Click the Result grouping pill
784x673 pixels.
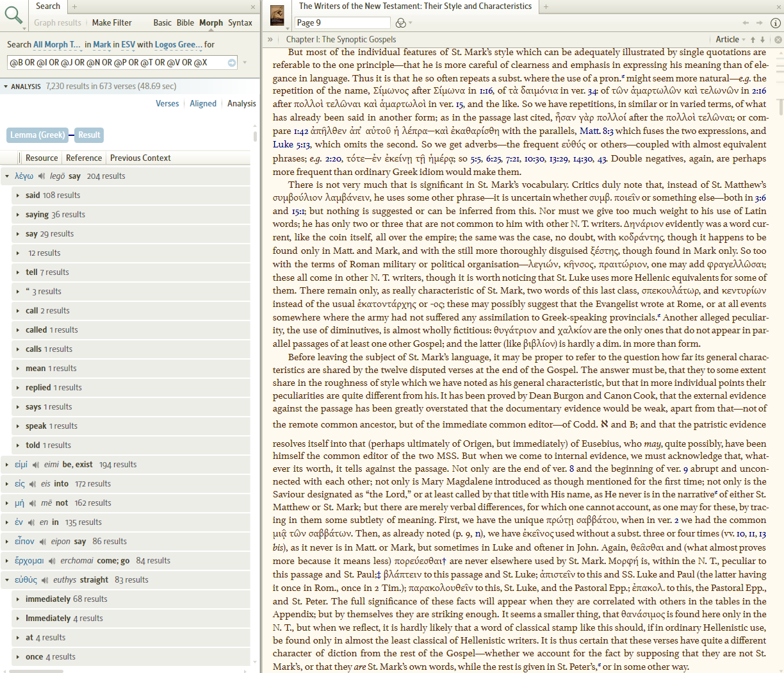tap(89, 135)
